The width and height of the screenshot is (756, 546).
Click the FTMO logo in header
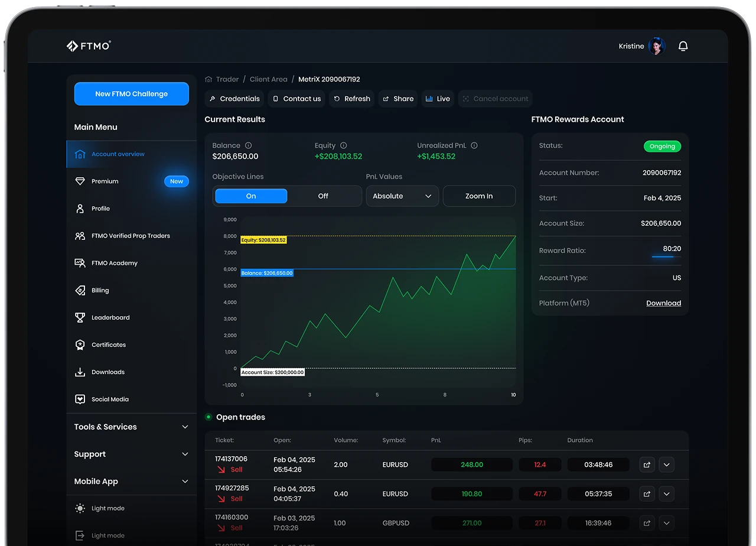click(89, 46)
